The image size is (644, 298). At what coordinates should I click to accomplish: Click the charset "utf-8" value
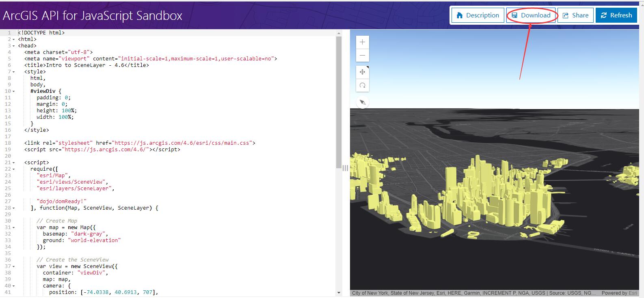pos(79,52)
